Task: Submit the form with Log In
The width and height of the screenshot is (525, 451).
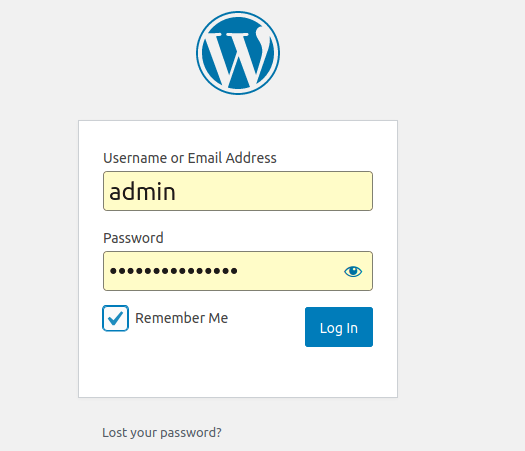Action: point(339,327)
